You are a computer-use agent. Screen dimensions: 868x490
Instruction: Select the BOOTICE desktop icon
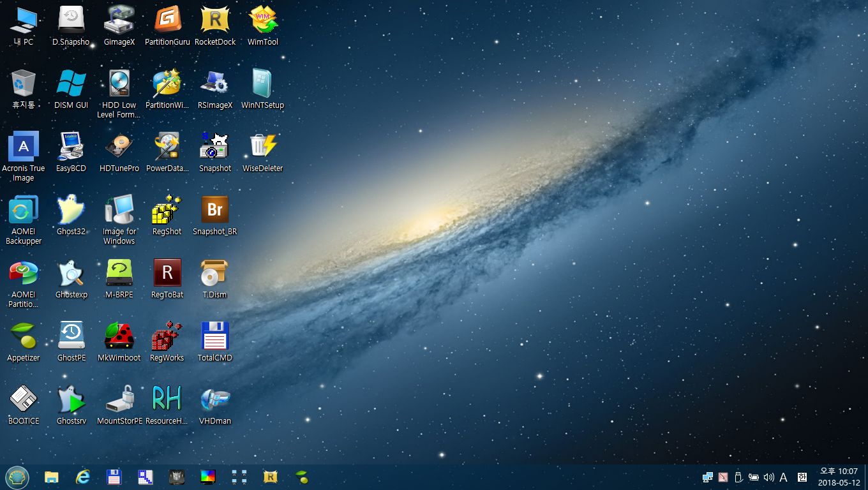click(24, 405)
